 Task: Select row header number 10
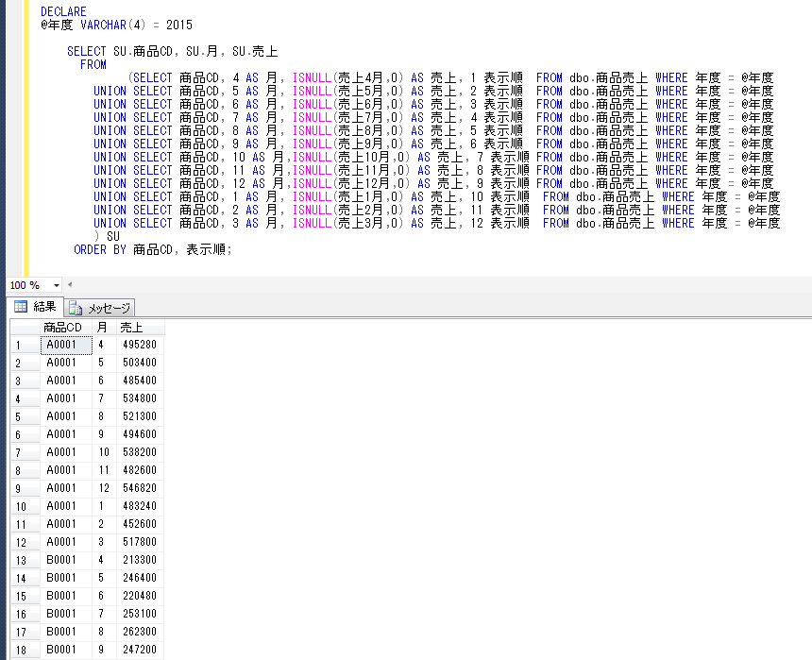[x=25, y=507]
